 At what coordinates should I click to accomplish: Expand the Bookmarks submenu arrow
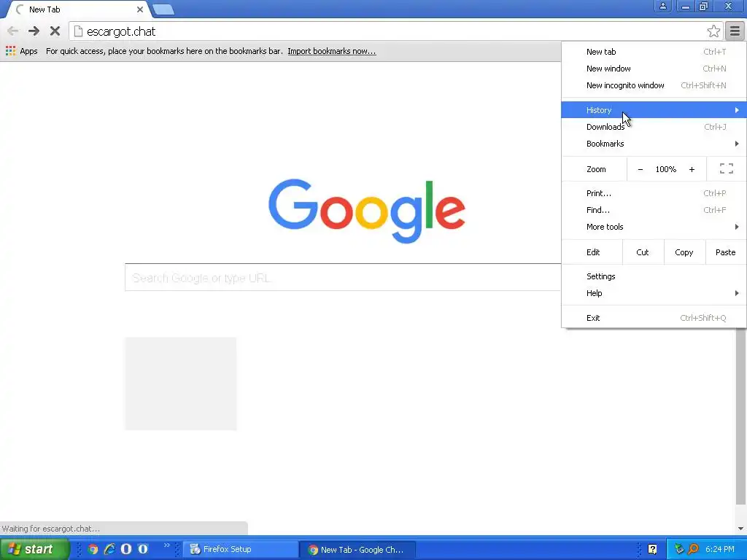coord(737,144)
